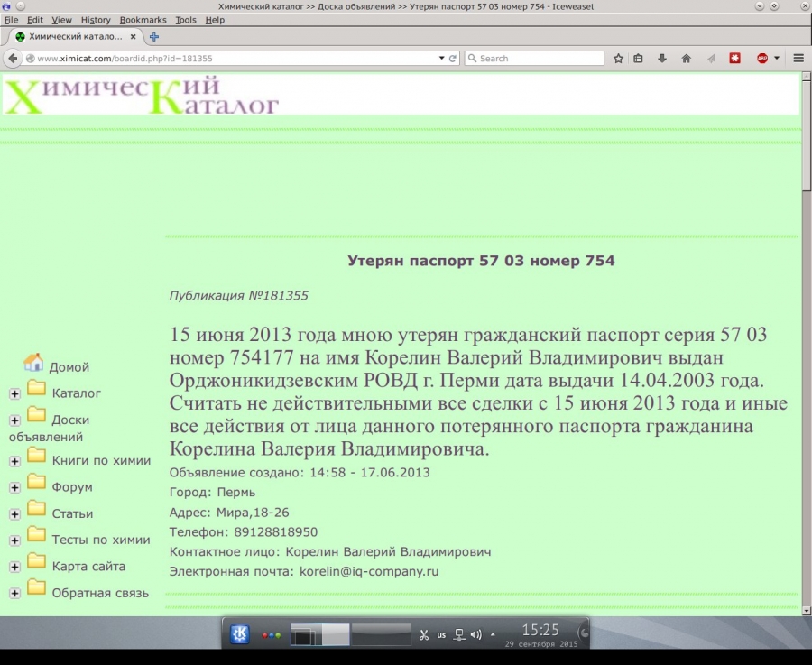
Task: Click the house icon next to Домой
Action: [x=33, y=363]
